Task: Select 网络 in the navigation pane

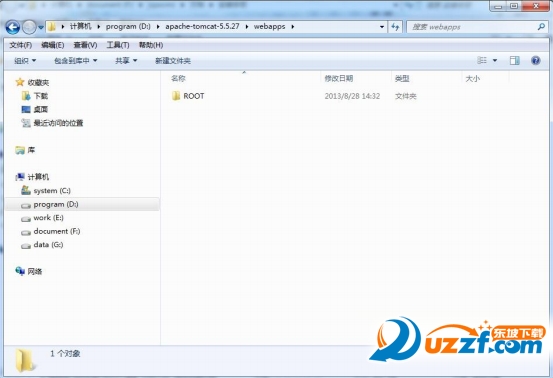Action: click(35, 271)
